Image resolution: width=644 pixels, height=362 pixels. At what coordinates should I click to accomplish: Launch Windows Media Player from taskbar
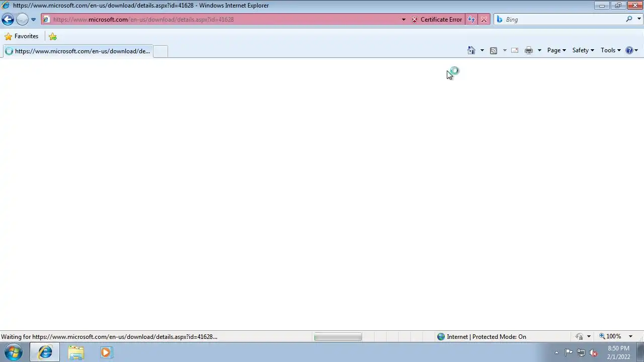click(106, 352)
